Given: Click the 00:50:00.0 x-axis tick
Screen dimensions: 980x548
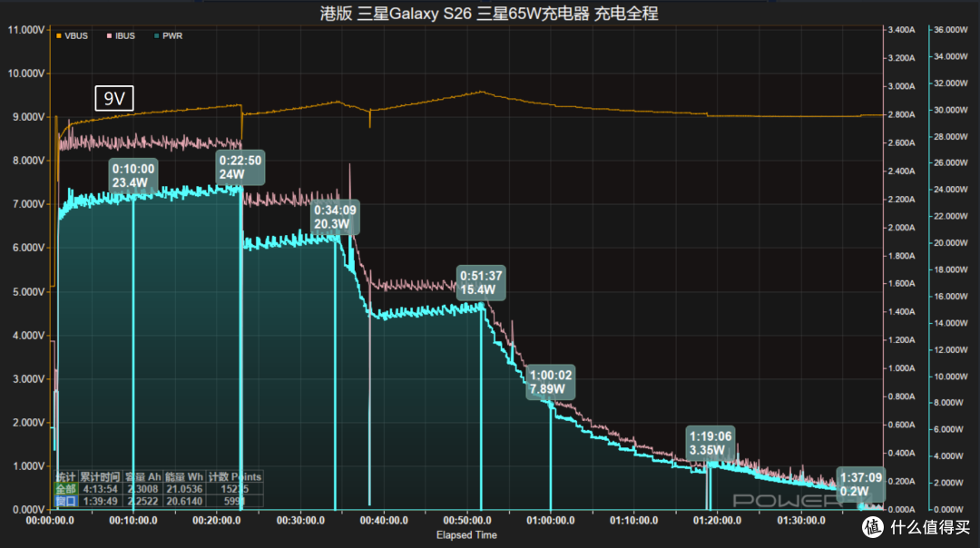Looking at the screenshot, I should coord(467,521).
